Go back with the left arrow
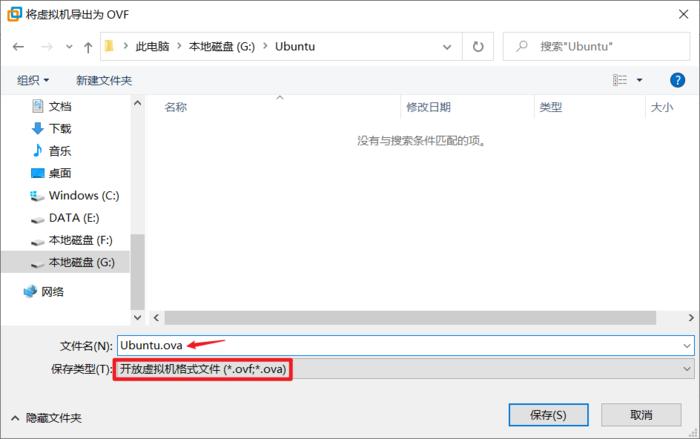 [x=18, y=46]
